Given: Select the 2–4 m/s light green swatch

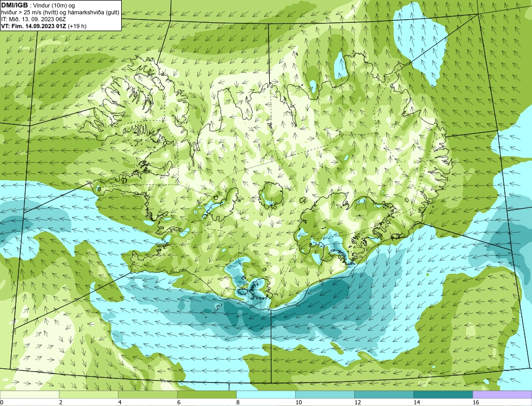Looking at the screenshot, I should [88, 394].
